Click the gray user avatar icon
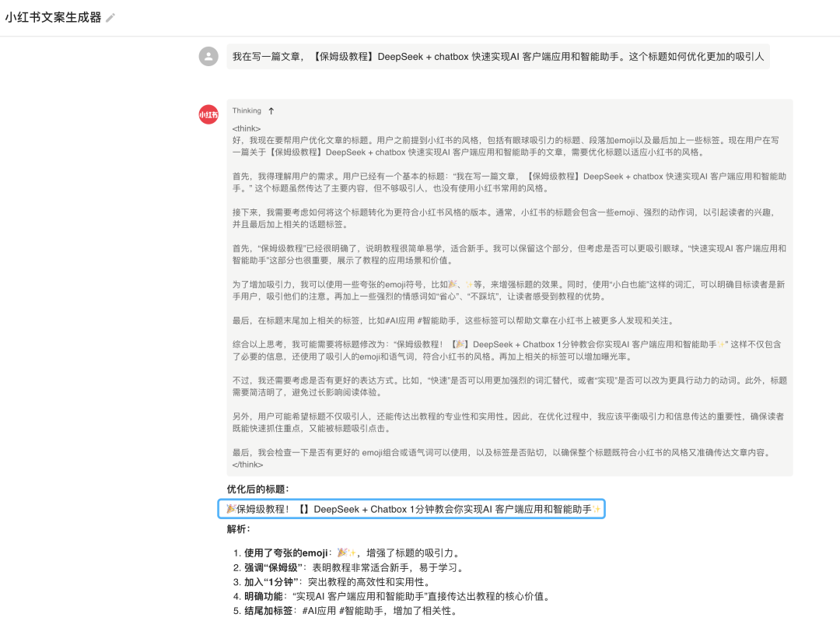 point(208,56)
